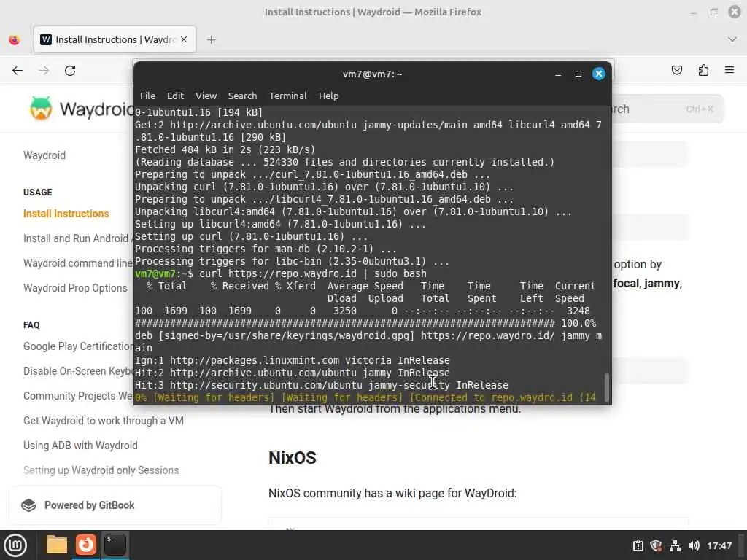Open Get Waydroid to work through a VM
Viewport: 747px width, 560px height.
click(x=104, y=421)
